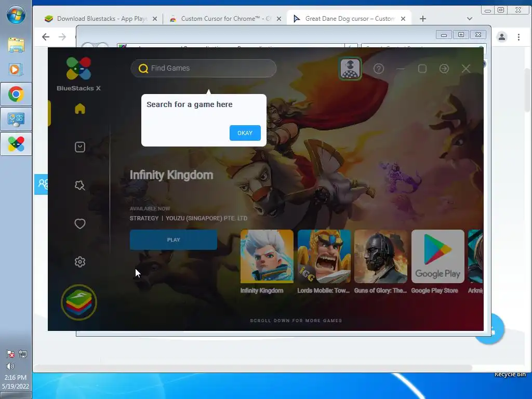This screenshot has height=399, width=532.
Task: Expand the Chrome tab search dropdown
Action: (x=470, y=19)
